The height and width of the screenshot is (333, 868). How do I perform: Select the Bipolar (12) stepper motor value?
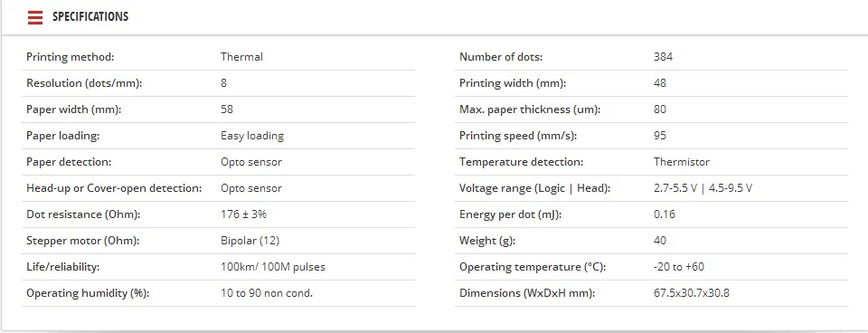tap(250, 241)
